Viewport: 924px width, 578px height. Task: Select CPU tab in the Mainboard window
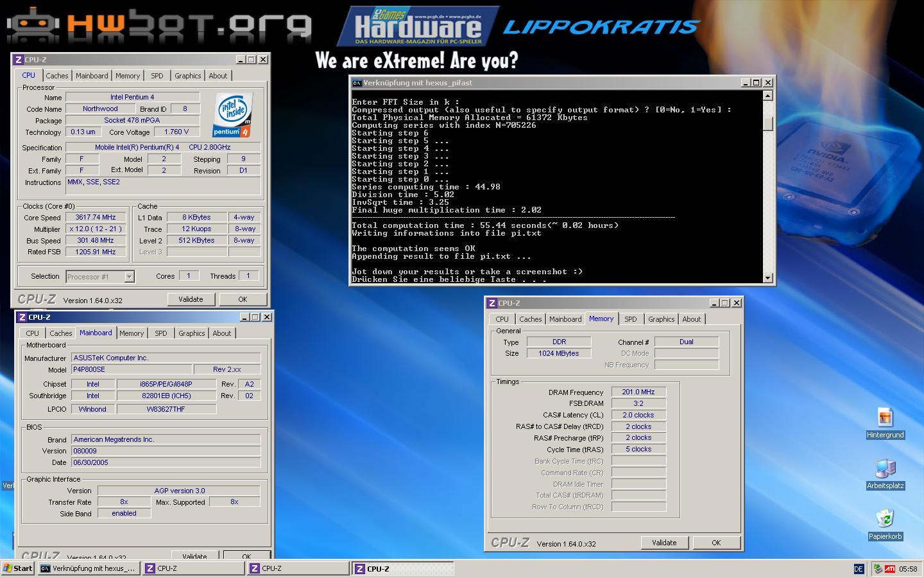click(33, 333)
